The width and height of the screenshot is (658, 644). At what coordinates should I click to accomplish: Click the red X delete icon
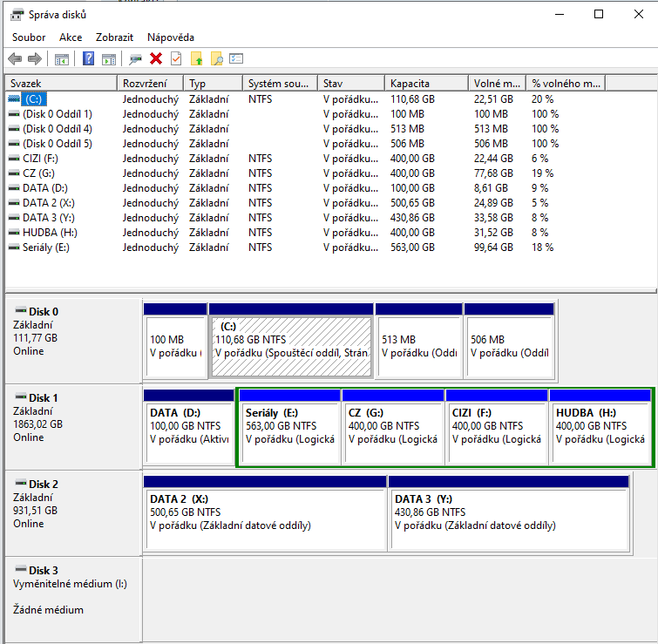point(156,59)
